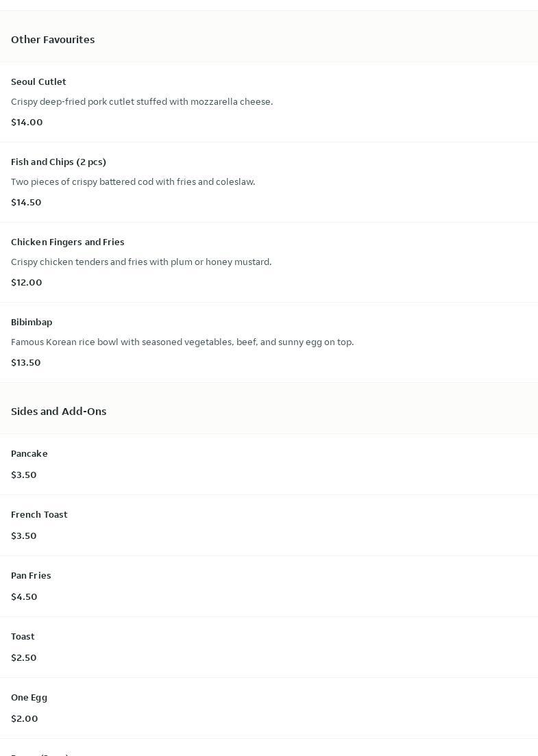Image resolution: width=538 pixels, height=756 pixels.
Task: Add Pancake side to order
Action: tap(29, 453)
